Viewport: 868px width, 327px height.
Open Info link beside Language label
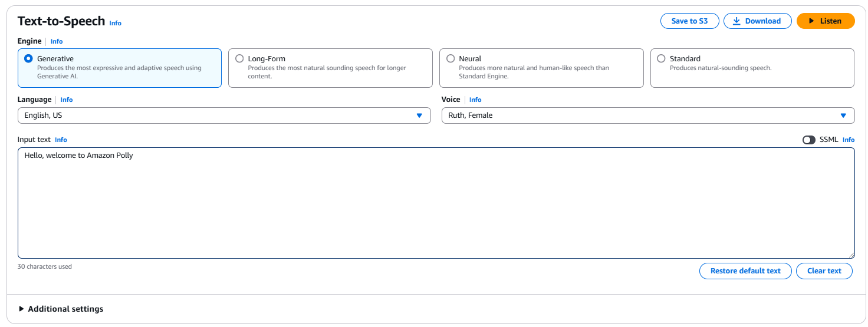(67, 100)
